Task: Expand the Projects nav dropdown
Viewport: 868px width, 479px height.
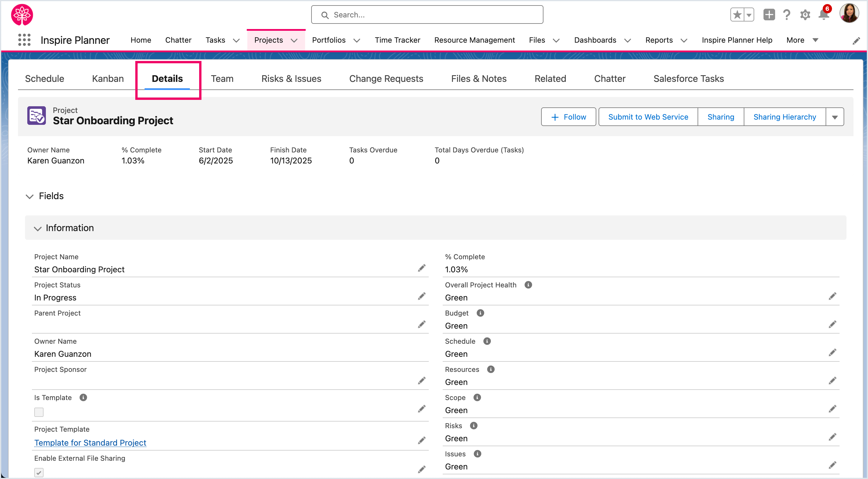Action: pos(294,40)
